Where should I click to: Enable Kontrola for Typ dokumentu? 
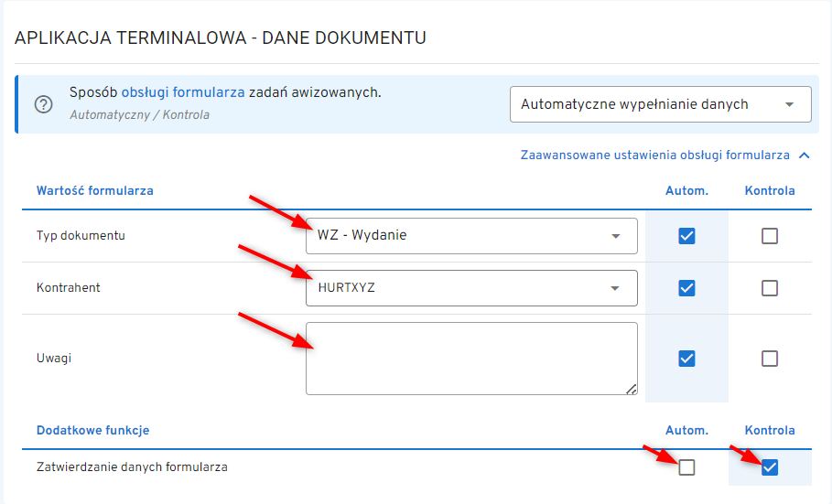(x=770, y=236)
